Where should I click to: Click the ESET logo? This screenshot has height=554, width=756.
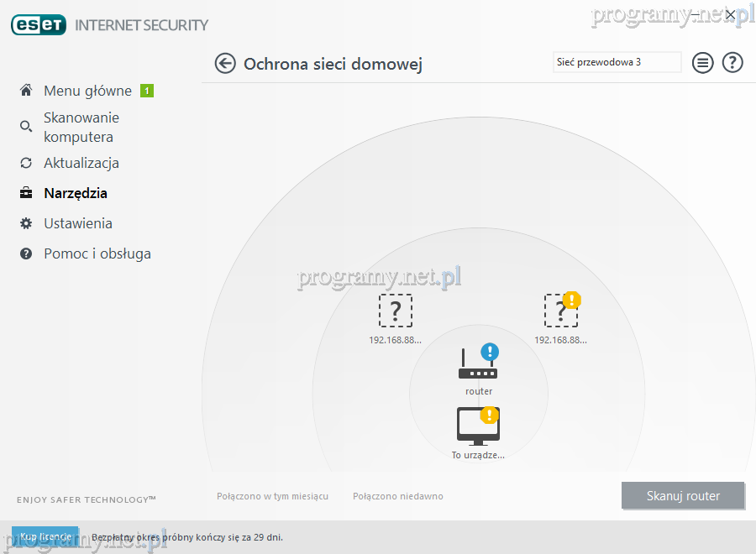point(38,25)
